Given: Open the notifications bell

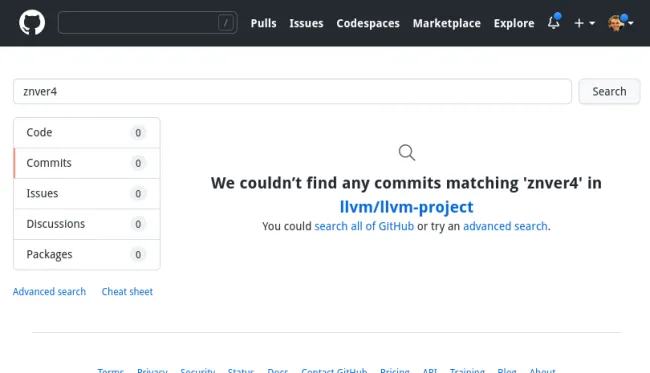Looking at the screenshot, I should [554, 22].
